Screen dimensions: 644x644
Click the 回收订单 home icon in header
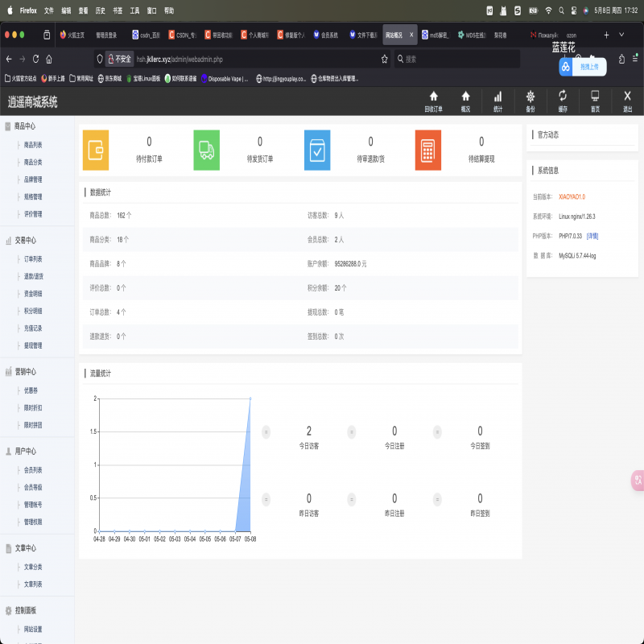[433, 96]
